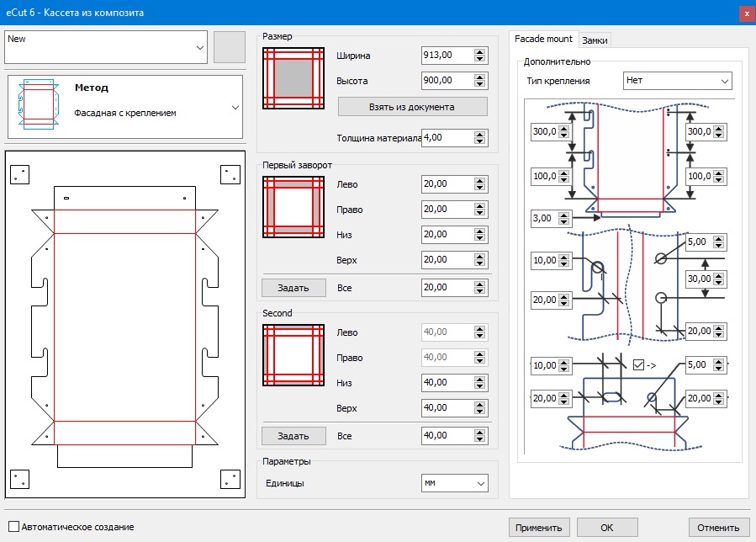Viewport: 756px width, 542px height.
Task: Select the Facade mount tab
Action: [543, 39]
